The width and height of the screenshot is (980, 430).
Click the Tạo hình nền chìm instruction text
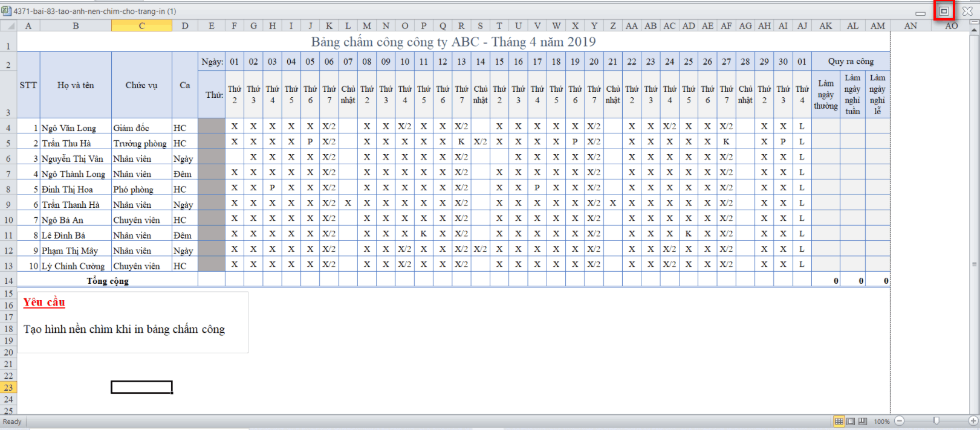point(124,329)
